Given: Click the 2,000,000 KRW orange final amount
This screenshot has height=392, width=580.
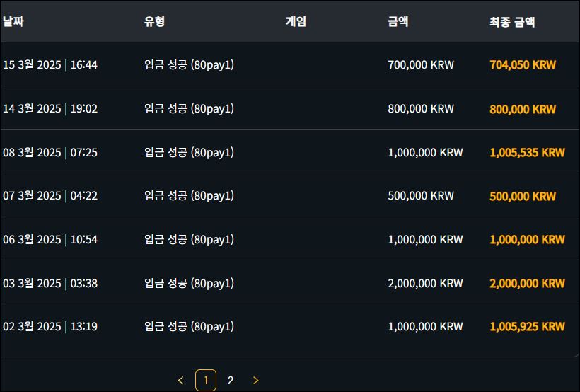Looking at the screenshot, I should [x=527, y=284].
